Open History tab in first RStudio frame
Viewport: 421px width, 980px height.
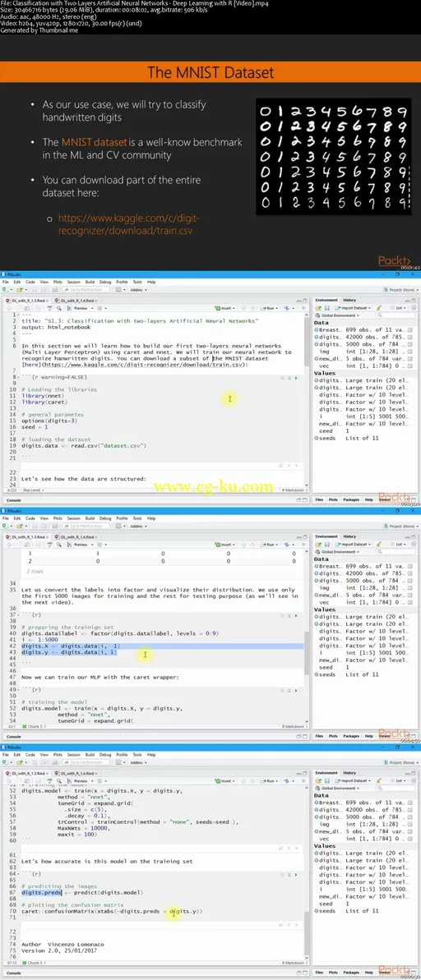coord(349,300)
